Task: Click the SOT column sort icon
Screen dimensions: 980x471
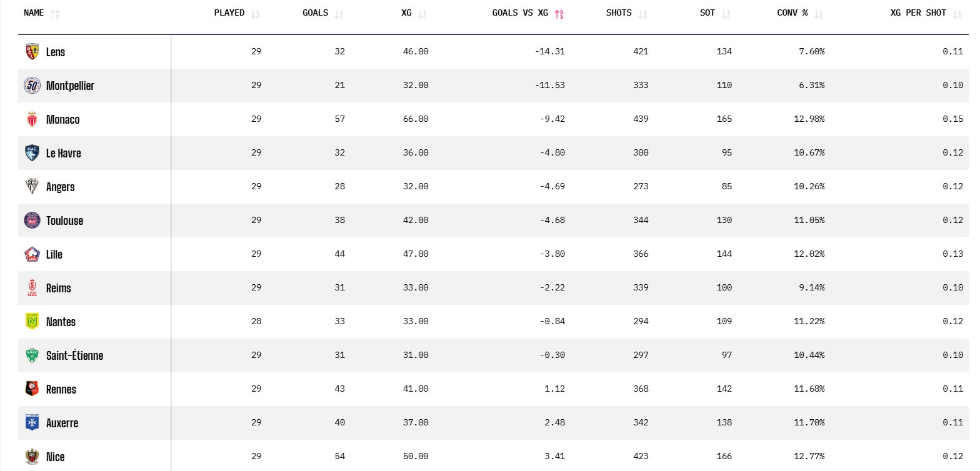Action: pyautogui.click(x=726, y=14)
